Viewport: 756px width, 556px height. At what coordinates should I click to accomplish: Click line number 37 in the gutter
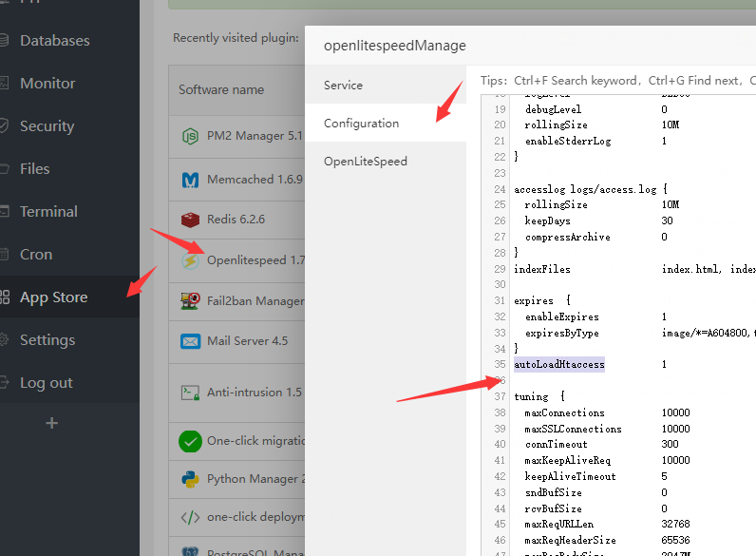(500, 396)
